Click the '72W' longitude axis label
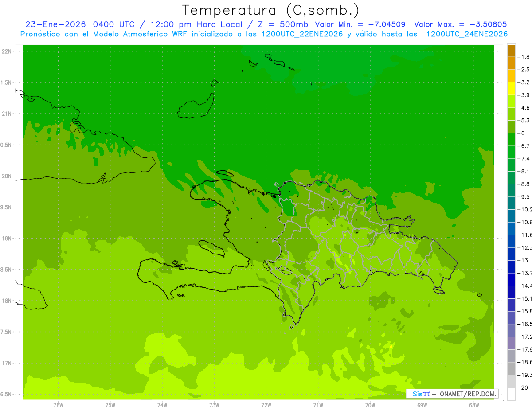 point(266,405)
